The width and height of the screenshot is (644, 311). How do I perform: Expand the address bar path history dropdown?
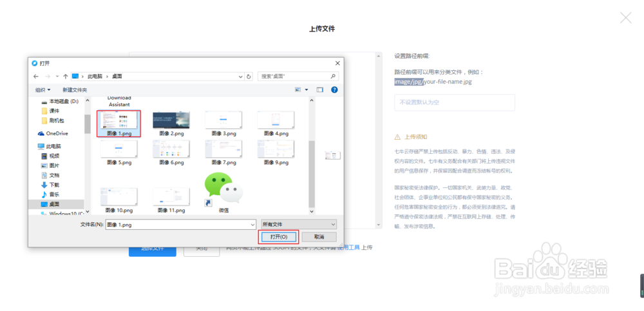241,77
